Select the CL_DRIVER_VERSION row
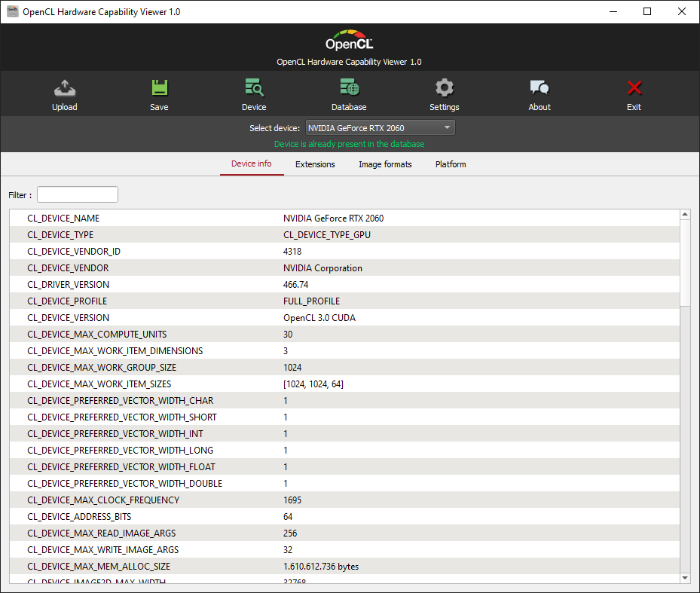Screen dimensions: 700x593 coord(344,284)
